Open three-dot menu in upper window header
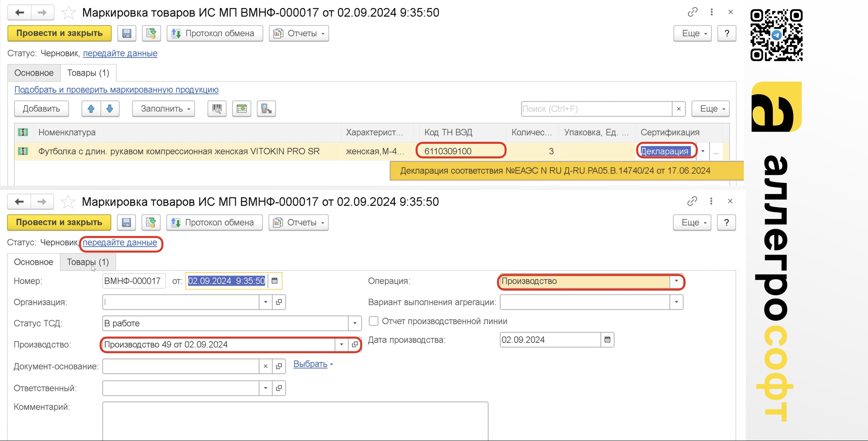Screen dimensions: 868x441 (x=712, y=12)
